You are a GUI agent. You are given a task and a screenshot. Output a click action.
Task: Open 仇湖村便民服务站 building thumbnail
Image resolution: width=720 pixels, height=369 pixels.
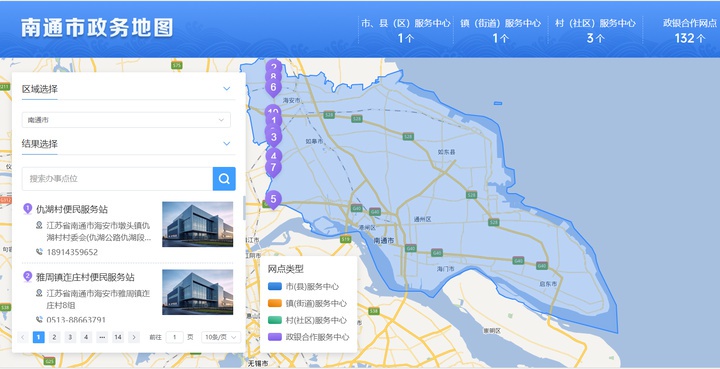(197, 224)
